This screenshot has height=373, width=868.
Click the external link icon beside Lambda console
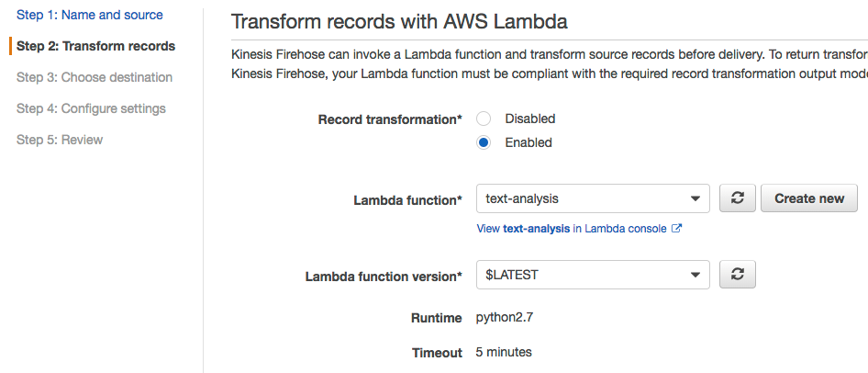[677, 229]
